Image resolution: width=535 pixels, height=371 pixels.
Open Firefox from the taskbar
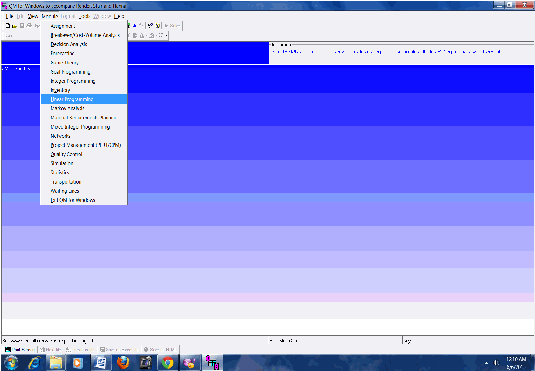click(x=123, y=362)
